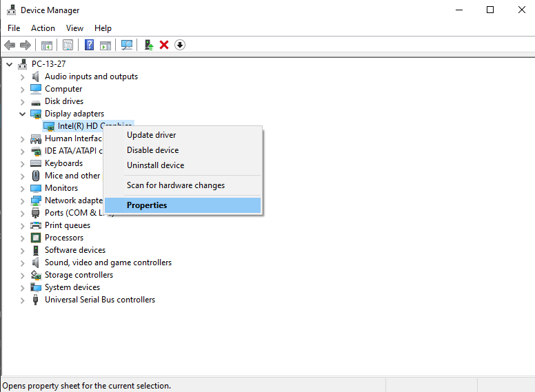
Task: Select the Human Interface Devices item
Action: tap(74, 138)
